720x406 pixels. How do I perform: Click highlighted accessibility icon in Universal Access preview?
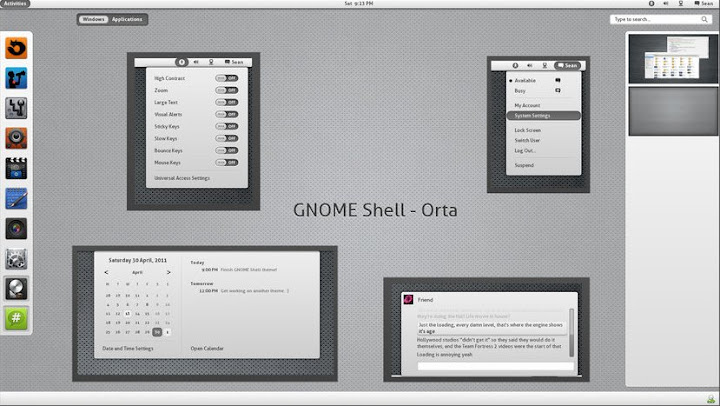click(x=181, y=62)
